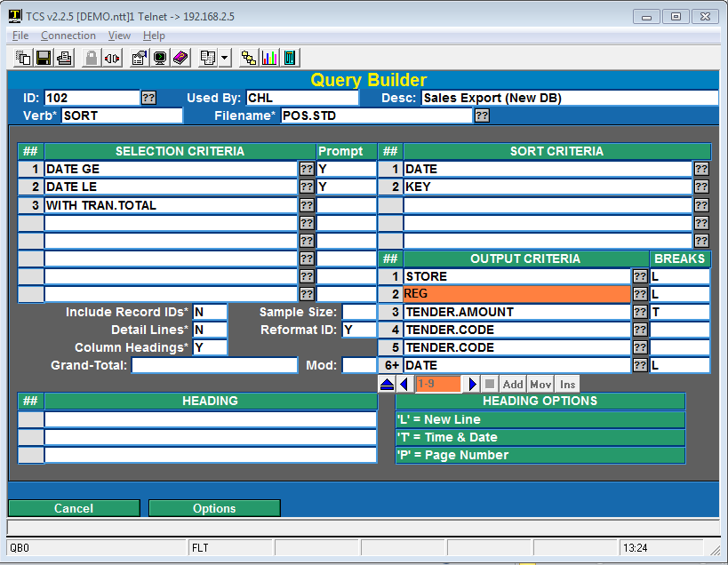Viewport: 728px width, 565px height.
Task: Click the copy pages toolbar icon
Action: coord(24,59)
